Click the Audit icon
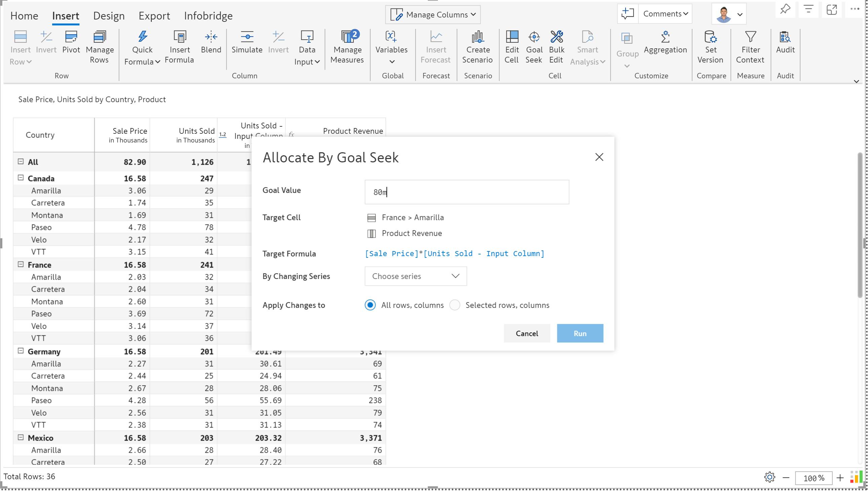The image size is (868, 491). (785, 37)
